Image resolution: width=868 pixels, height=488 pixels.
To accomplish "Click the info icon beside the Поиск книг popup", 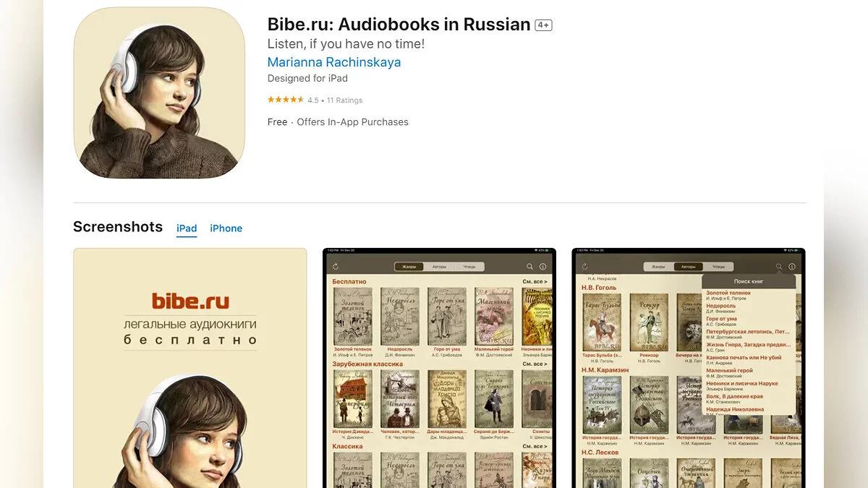I will tap(792, 267).
